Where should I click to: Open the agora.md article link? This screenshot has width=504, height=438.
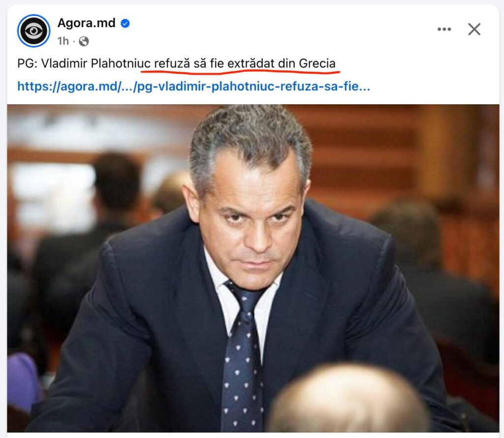[x=193, y=86]
